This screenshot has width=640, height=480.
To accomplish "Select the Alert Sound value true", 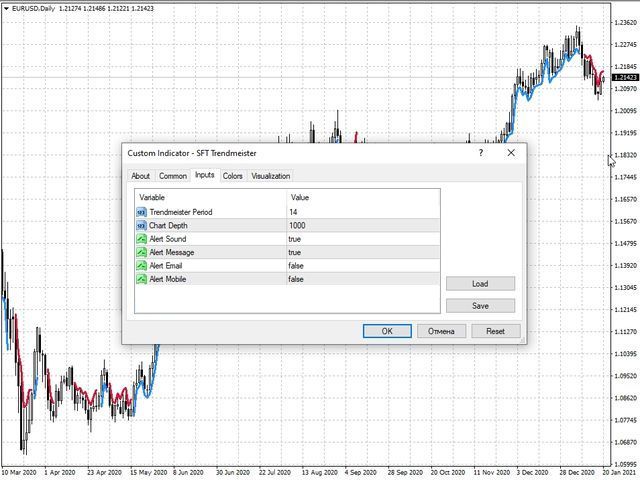I will pyautogui.click(x=294, y=239).
